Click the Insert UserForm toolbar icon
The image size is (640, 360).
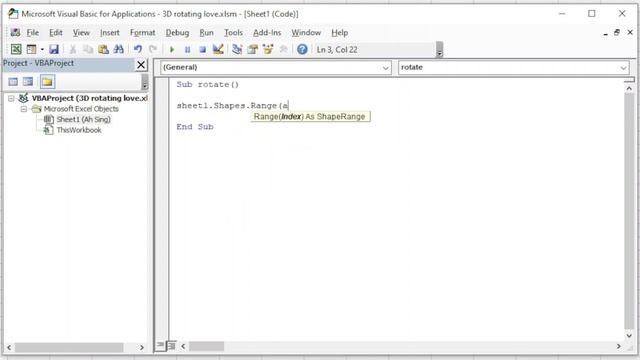(x=31, y=49)
